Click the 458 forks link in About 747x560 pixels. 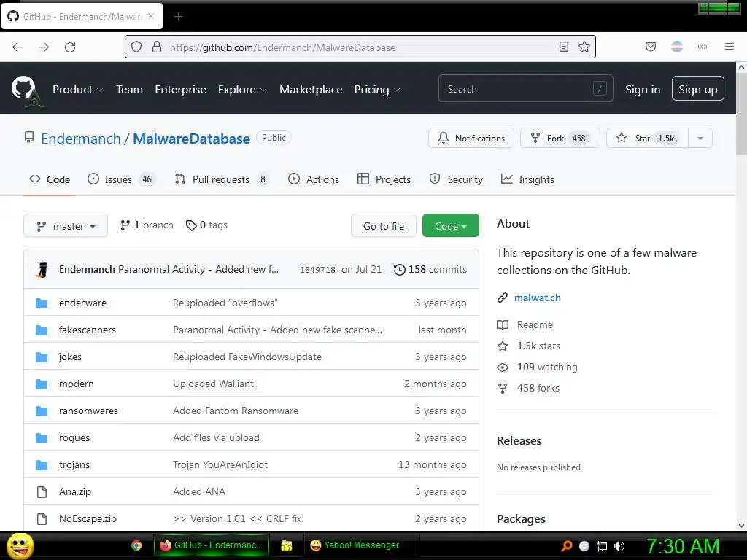click(x=538, y=388)
